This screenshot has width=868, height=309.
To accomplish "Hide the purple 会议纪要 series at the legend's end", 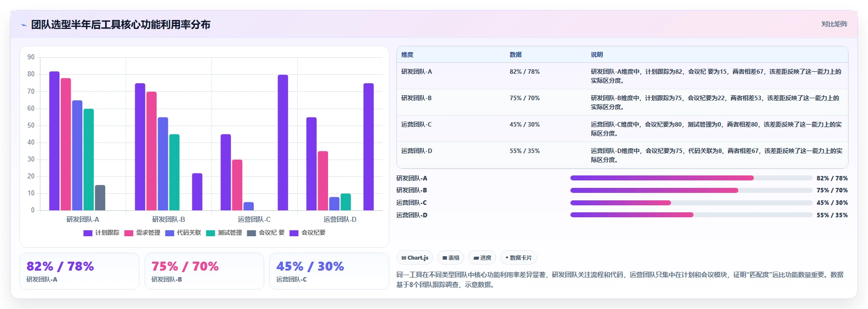I will click(314, 233).
